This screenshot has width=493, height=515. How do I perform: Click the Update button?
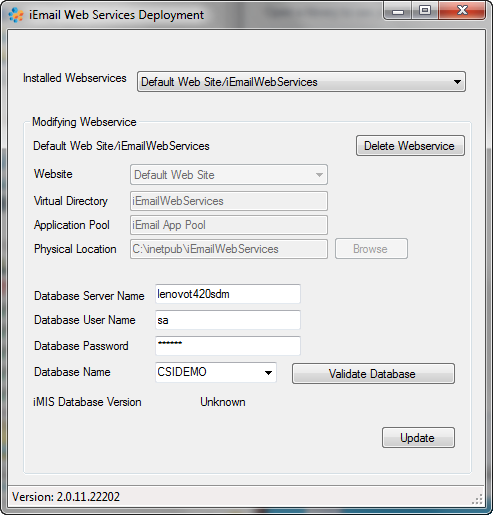click(x=418, y=438)
